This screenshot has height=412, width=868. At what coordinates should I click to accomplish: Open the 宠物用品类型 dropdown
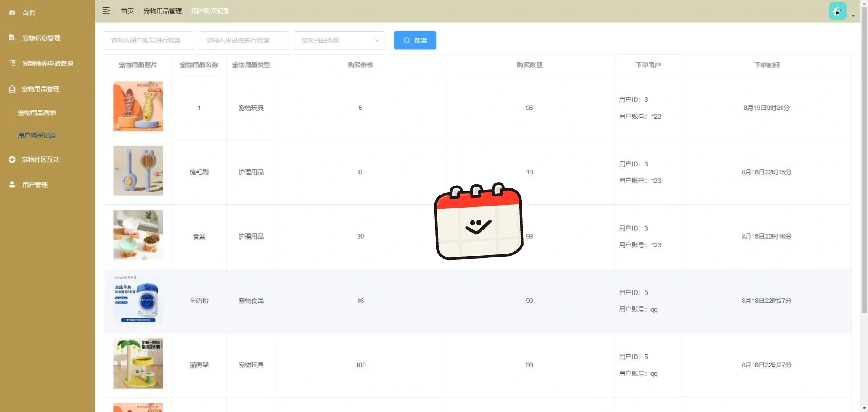tap(339, 40)
